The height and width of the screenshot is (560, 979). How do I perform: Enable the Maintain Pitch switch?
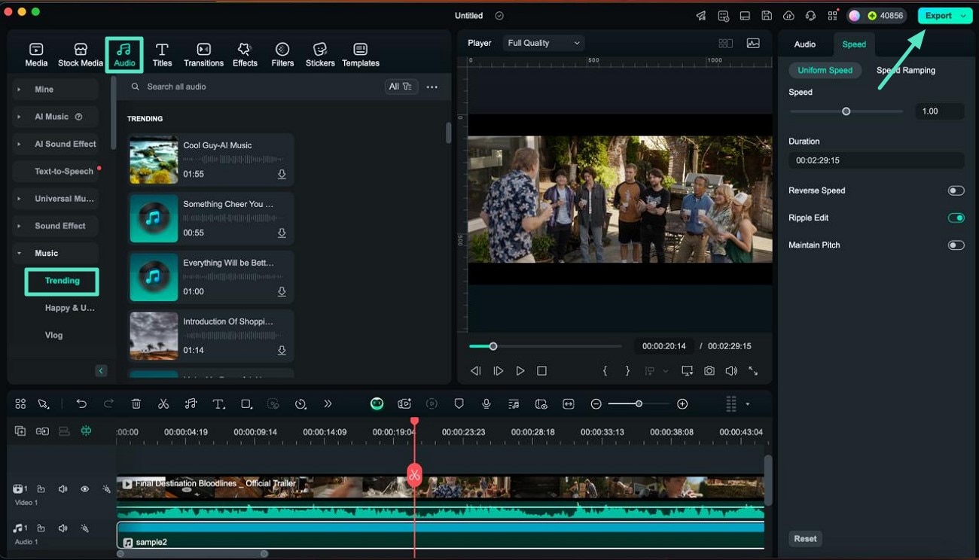click(x=956, y=245)
